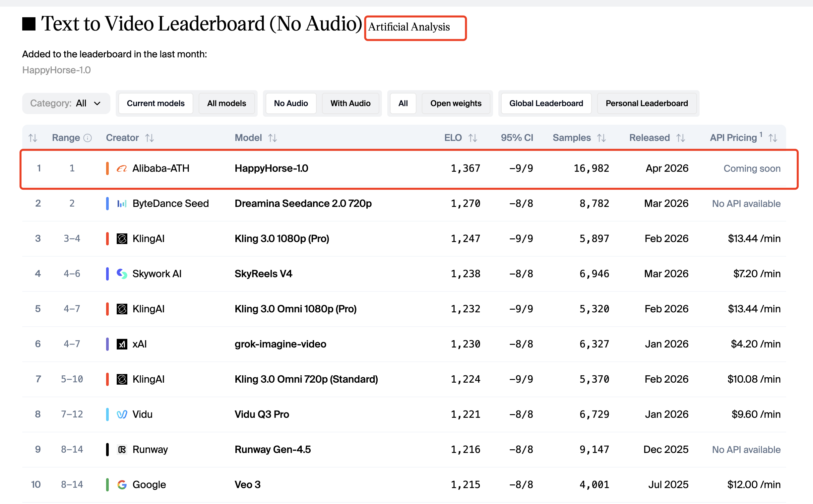Open the Category: All dropdown
The width and height of the screenshot is (813, 504).
click(66, 103)
